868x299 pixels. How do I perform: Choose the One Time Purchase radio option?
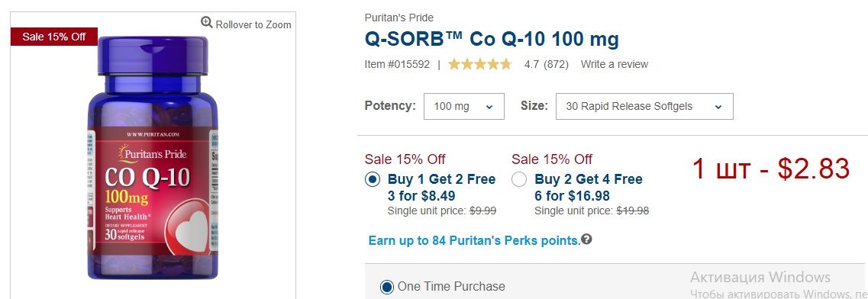coord(387,287)
